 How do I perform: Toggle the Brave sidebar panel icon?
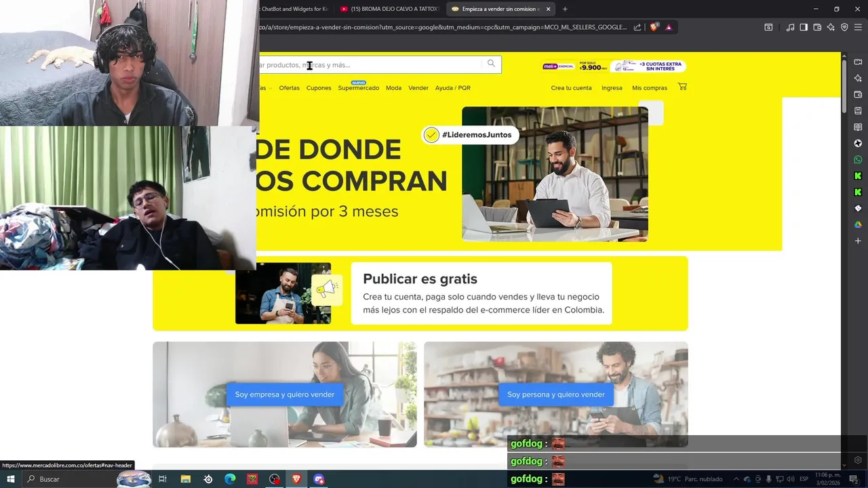[804, 27]
